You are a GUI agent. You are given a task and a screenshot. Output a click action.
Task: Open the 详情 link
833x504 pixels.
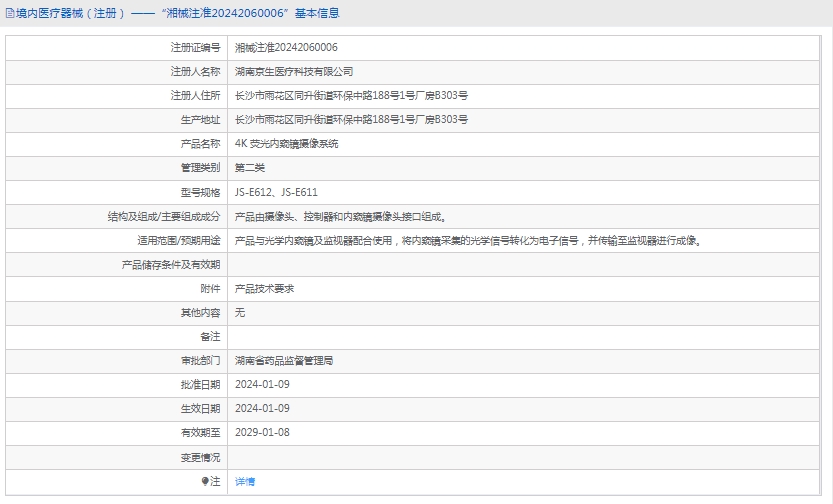point(245,481)
